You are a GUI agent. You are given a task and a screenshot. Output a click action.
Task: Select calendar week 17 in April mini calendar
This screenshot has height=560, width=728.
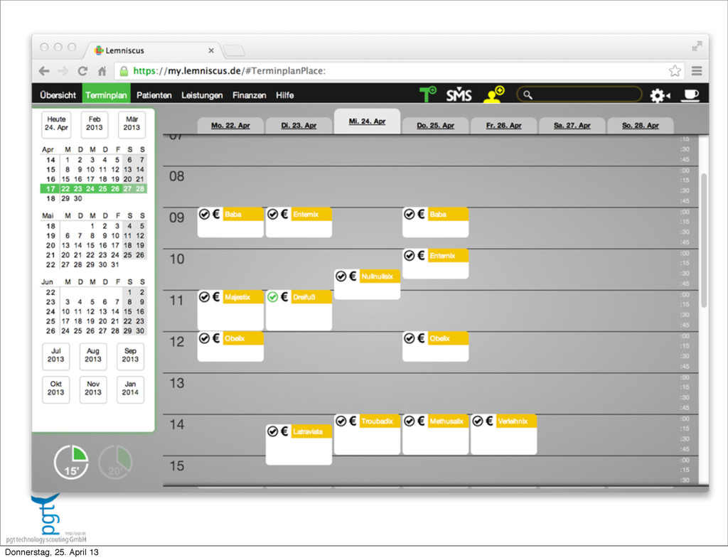(50, 189)
